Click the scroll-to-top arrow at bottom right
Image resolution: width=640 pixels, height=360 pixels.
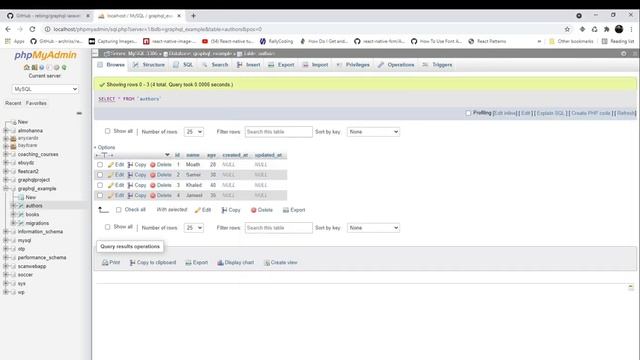[631, 287]
